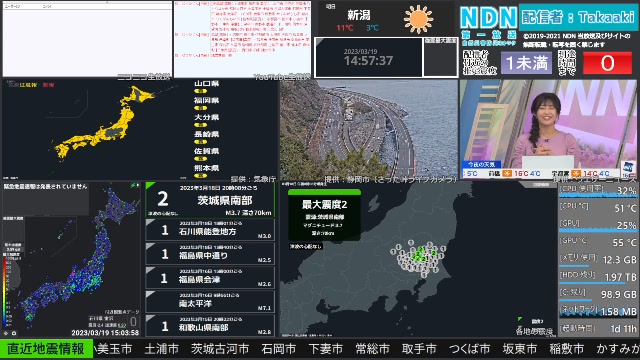Click the green legend marker near 各地の震度

520,319
